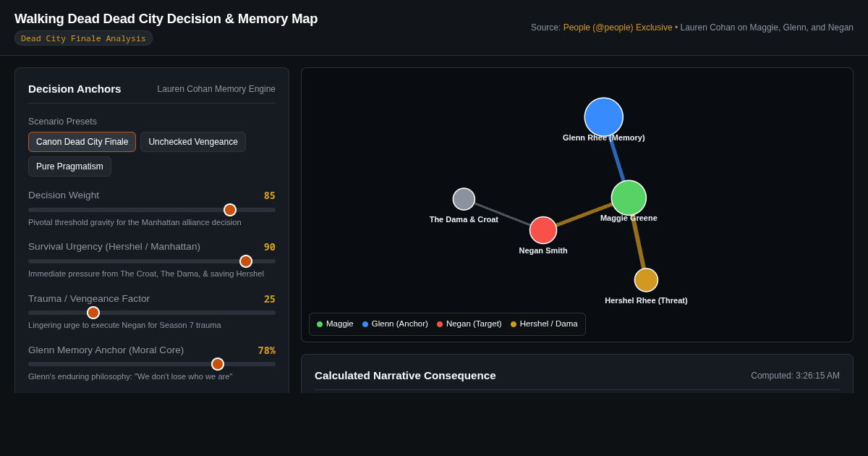Select the gold Hershel Rhee (Threat) node
Viewport: 868px width, 456px height.
(x=646, y=280)
